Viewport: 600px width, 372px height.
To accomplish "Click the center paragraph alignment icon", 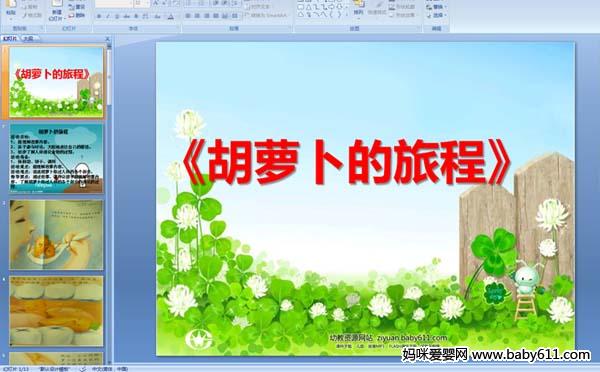I will point(198,16).
